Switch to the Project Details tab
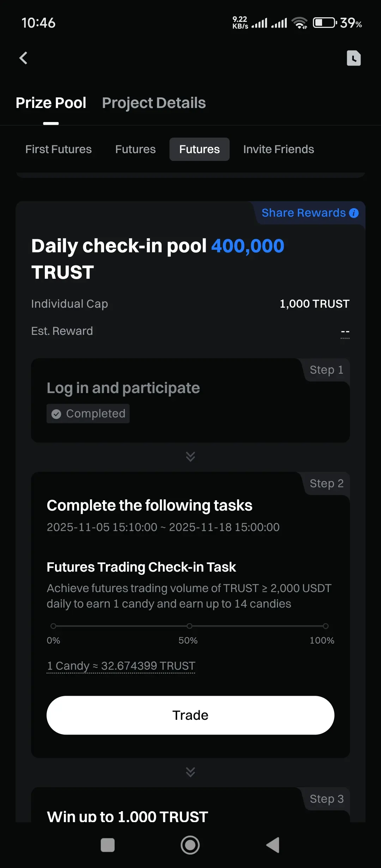The width and height of the screenshot is (381, 868). click(x=154, y=103)
